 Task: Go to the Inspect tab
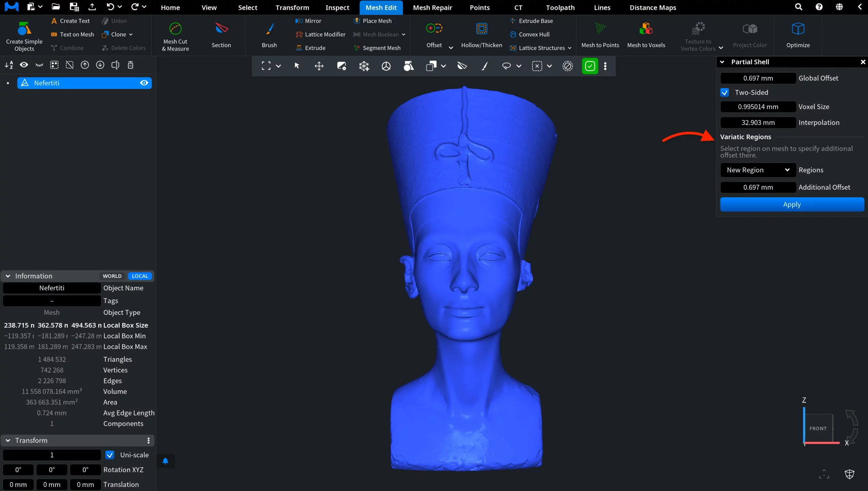pyautogui.click(x=337, y=7)
